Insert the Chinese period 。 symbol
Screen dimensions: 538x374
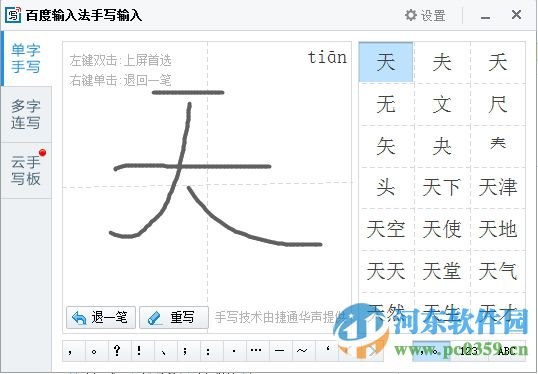[97, 351]
